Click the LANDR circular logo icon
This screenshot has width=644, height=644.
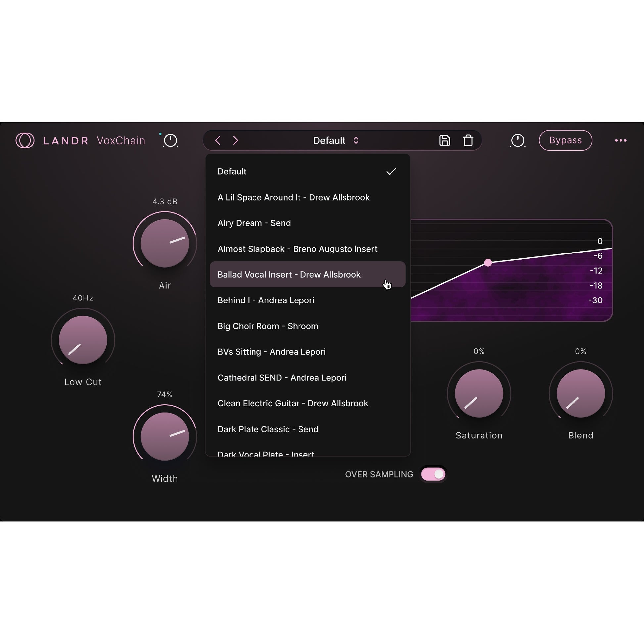point(25,140)
